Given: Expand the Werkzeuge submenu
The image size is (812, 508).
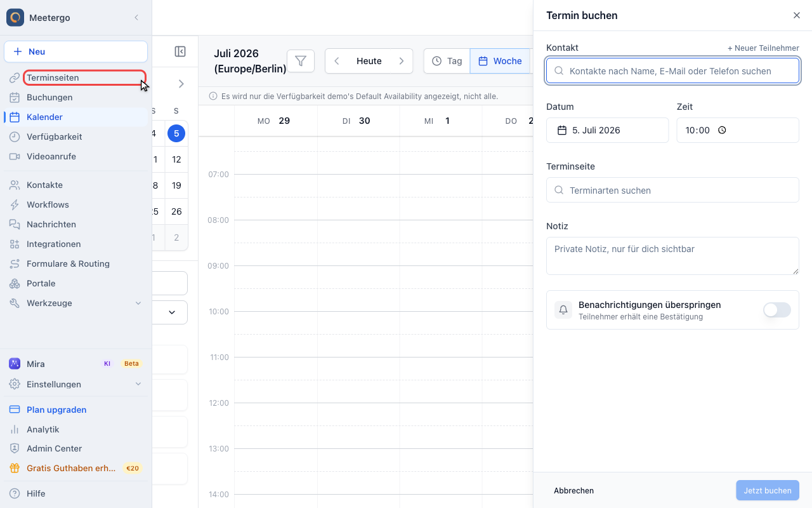Looking at the screenshot, I should (138, 303).
